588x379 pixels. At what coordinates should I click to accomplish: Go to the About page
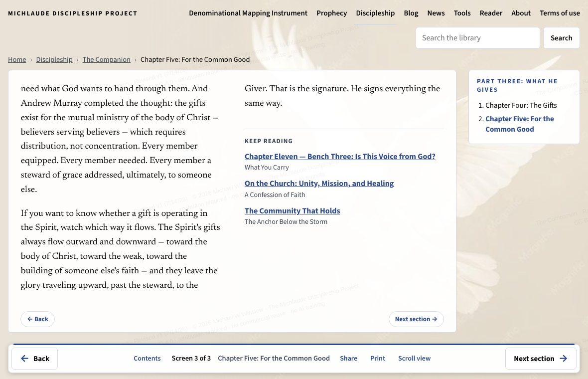point(521,13)
